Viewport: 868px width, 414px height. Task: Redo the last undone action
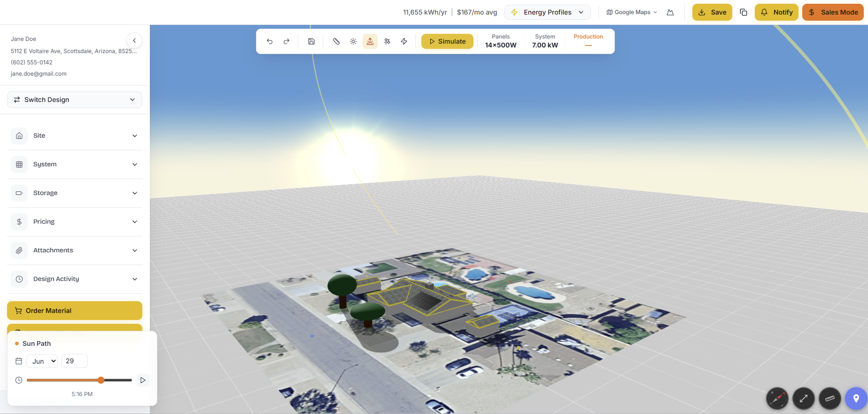(x=287, y=41)
